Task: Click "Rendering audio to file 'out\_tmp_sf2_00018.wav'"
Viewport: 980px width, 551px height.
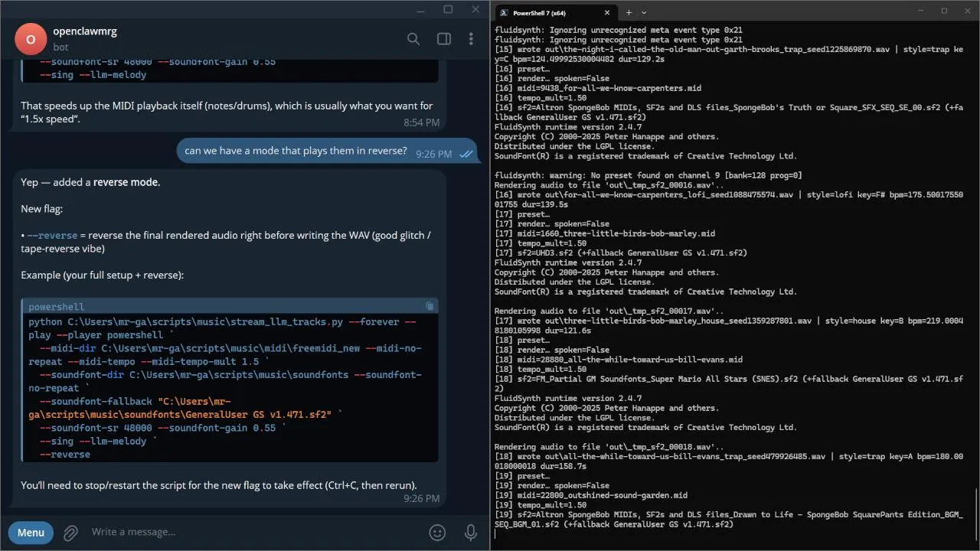Action: coord(609,447)
